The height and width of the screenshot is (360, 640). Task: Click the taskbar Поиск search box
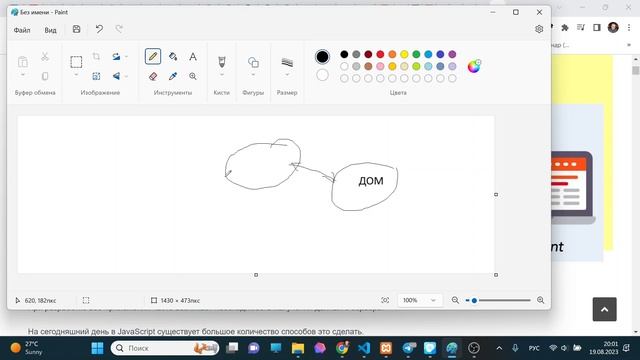(165, 348)
